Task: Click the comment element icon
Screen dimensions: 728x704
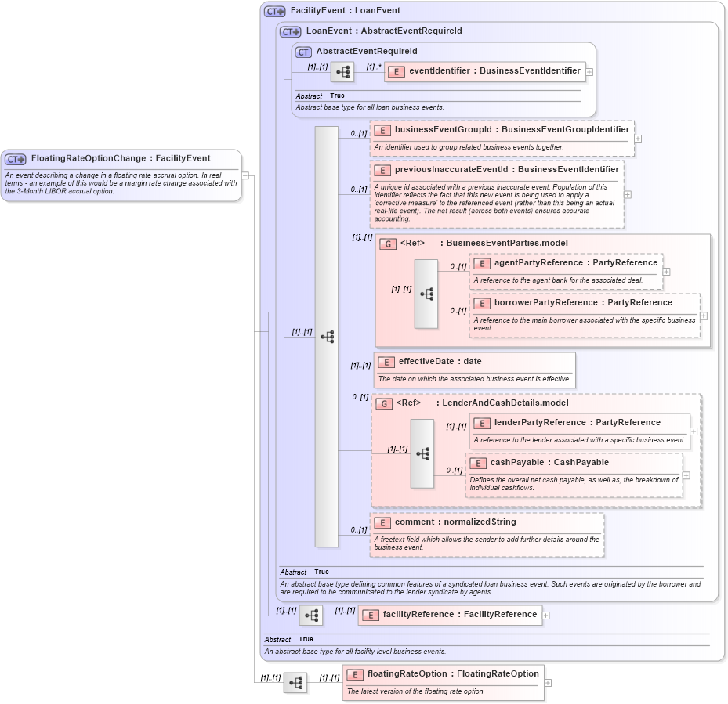Action: click(386, 522)
